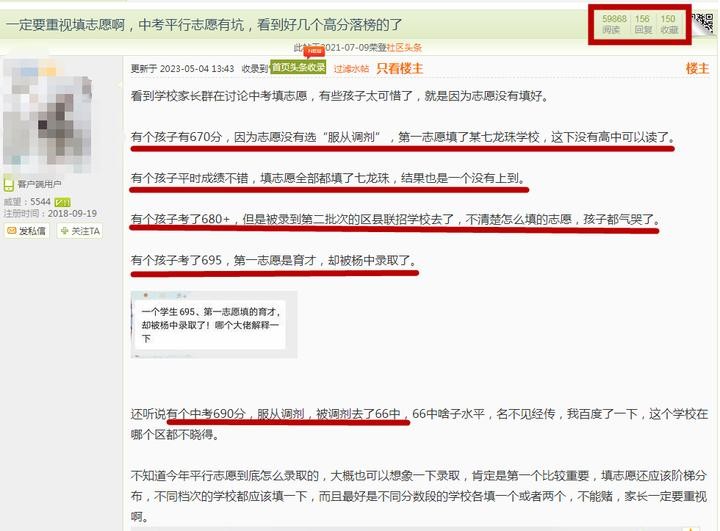720x531 pixels.
Task: Click the plus icon on 关注TA
Action: point(64,231)
